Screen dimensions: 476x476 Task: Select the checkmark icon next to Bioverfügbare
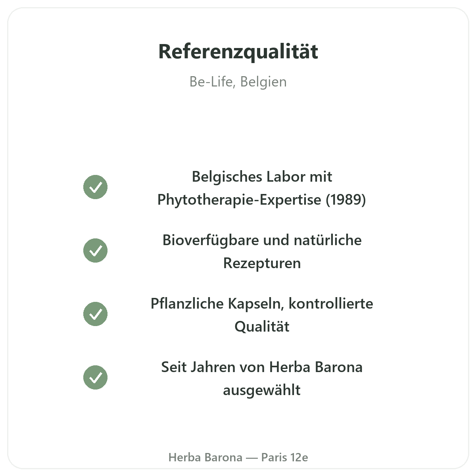click(x=95, y=250)
